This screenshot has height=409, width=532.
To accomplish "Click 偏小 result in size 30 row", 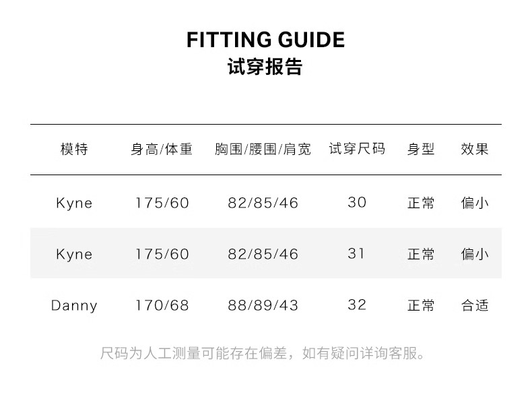I will [475, 203].
